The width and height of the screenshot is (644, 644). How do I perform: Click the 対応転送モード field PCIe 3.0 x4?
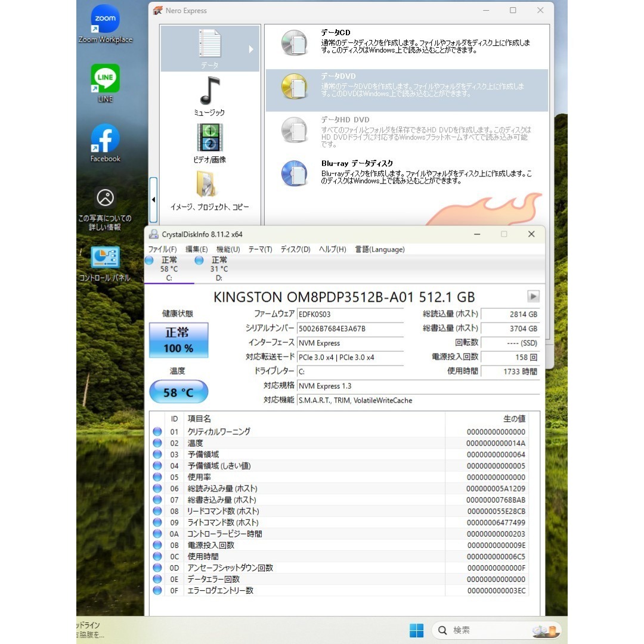(350, 357)
